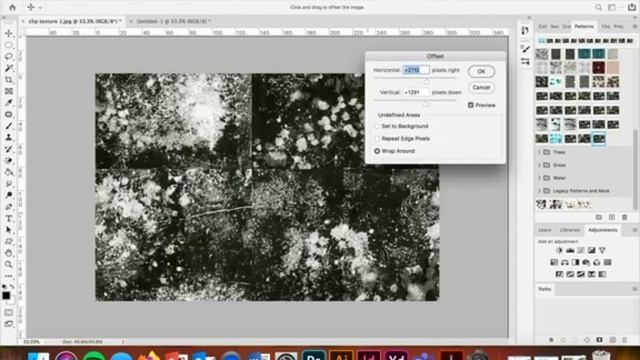
Task: Select the Elliptical Marquee tool
Action: (x=9, y=45)
